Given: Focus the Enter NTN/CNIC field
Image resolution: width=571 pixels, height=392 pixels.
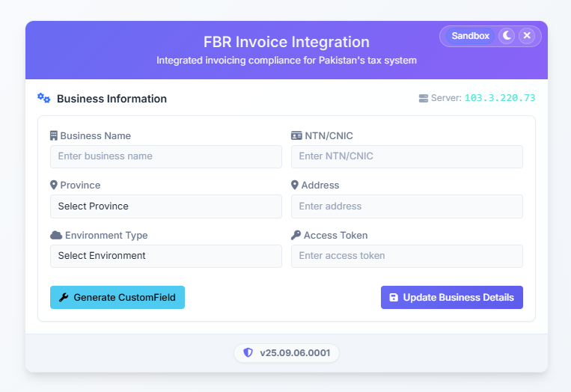Looking at the screenshot, I should click(x=407, y=156).
